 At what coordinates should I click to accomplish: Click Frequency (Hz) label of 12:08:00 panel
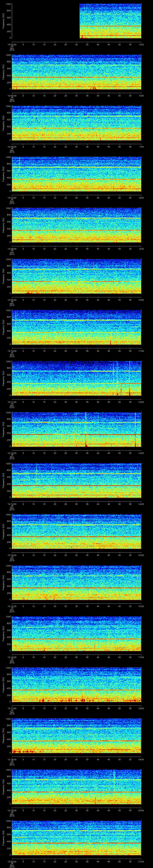click(3, 225)
